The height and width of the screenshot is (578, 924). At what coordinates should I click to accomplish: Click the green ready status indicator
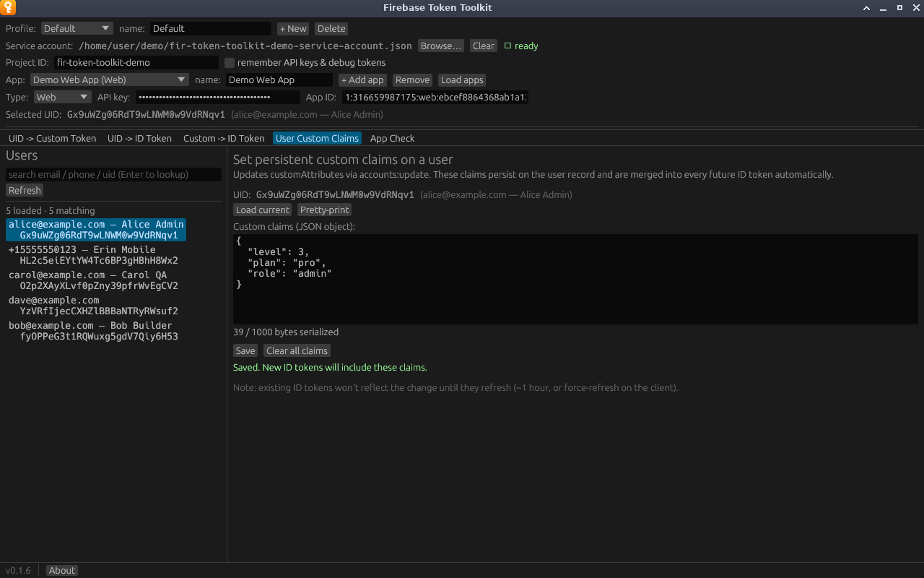(x=521, y=46)
